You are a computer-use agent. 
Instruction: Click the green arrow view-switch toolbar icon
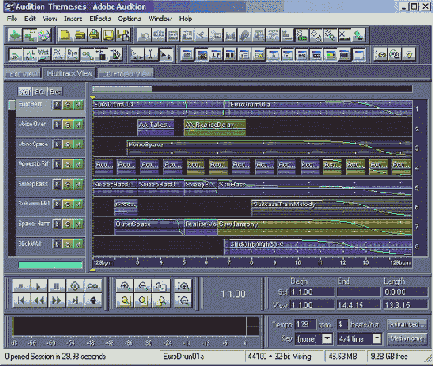15,35
